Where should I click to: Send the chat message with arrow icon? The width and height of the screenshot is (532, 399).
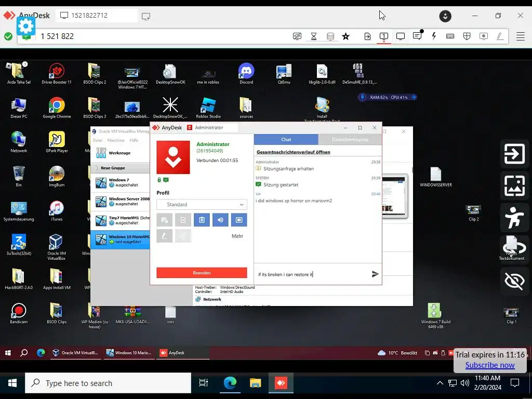click(x=375, y=274)
